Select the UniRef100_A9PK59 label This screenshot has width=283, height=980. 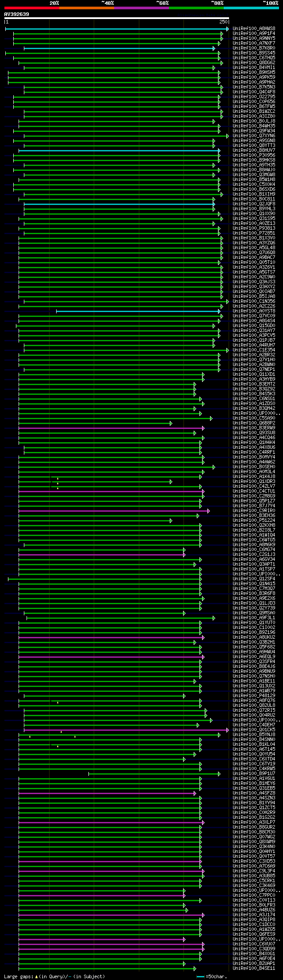click(x=254, y=77)
